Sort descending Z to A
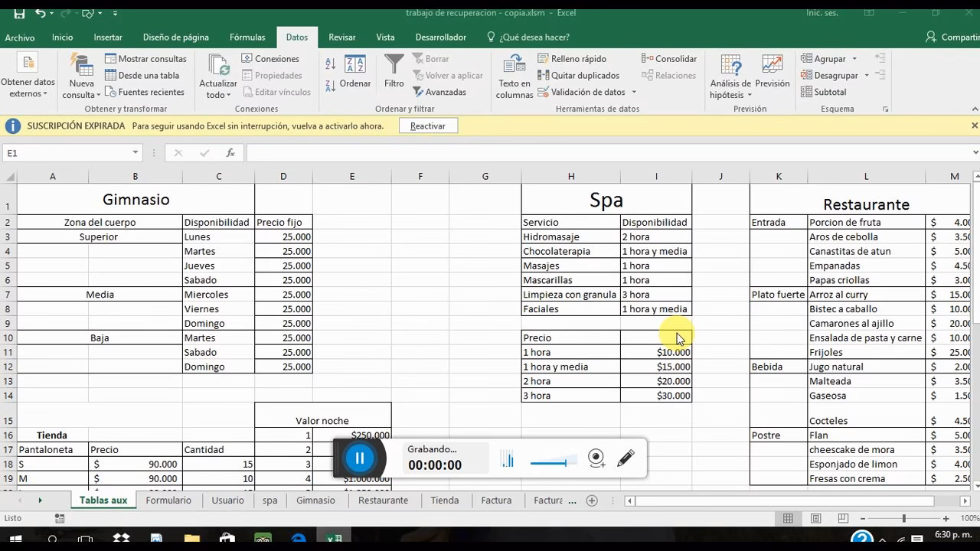980x551 pixels. [x=331, y=86]
